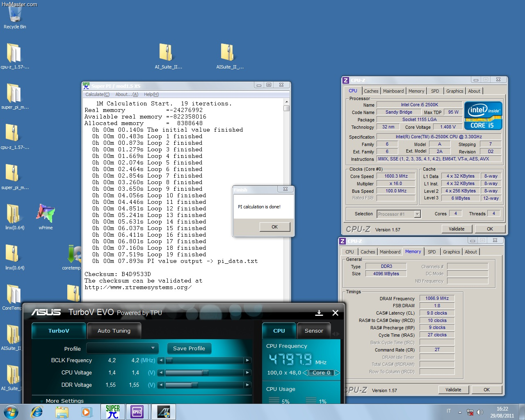Open Help menu in Super PI
Screen dimensions: 525x420
pos(151,94)
